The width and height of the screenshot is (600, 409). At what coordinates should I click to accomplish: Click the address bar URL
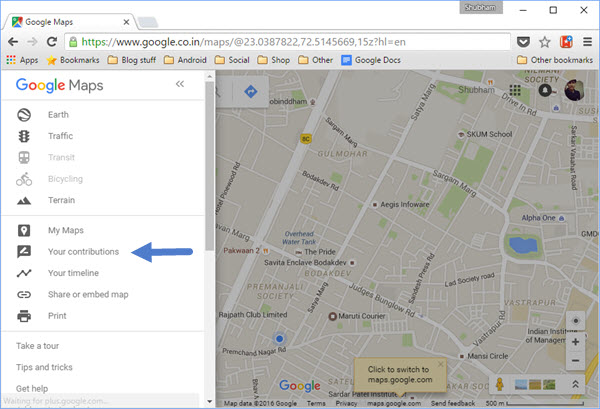pyautogui.click(x=243, y=42)
